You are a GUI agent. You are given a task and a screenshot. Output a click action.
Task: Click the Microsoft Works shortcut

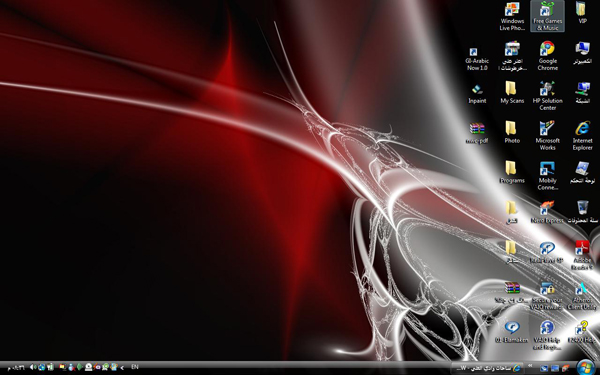547,135
